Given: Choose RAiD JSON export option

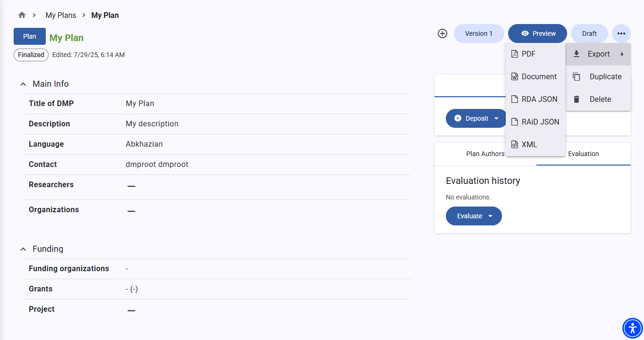Looking at the screenshot, I should (x=540, y=122).
